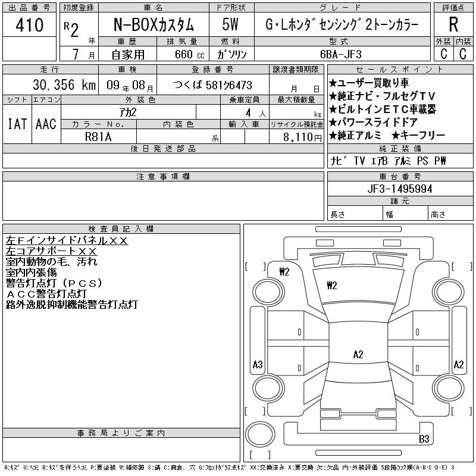This screenshot has width=476, height=476.
Task: Select inspector note ACC警告灯点灯
Action: (x=46, y=293)
